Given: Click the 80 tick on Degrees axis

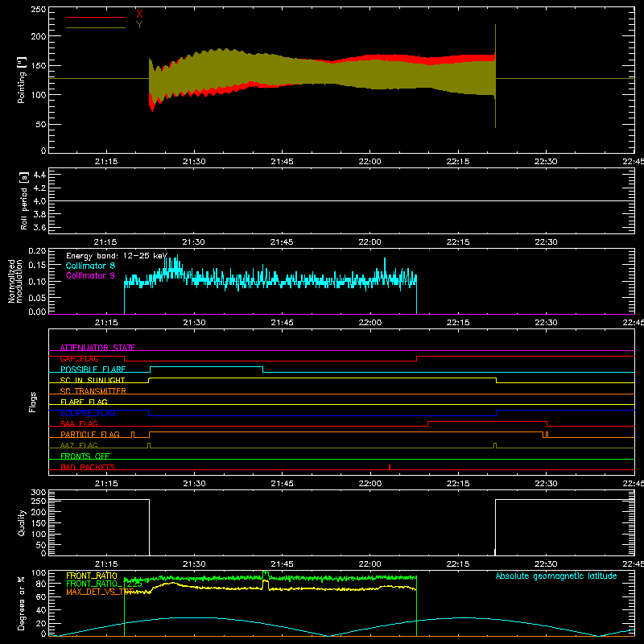Looking at the screenshot, I should tap(41, 584).
